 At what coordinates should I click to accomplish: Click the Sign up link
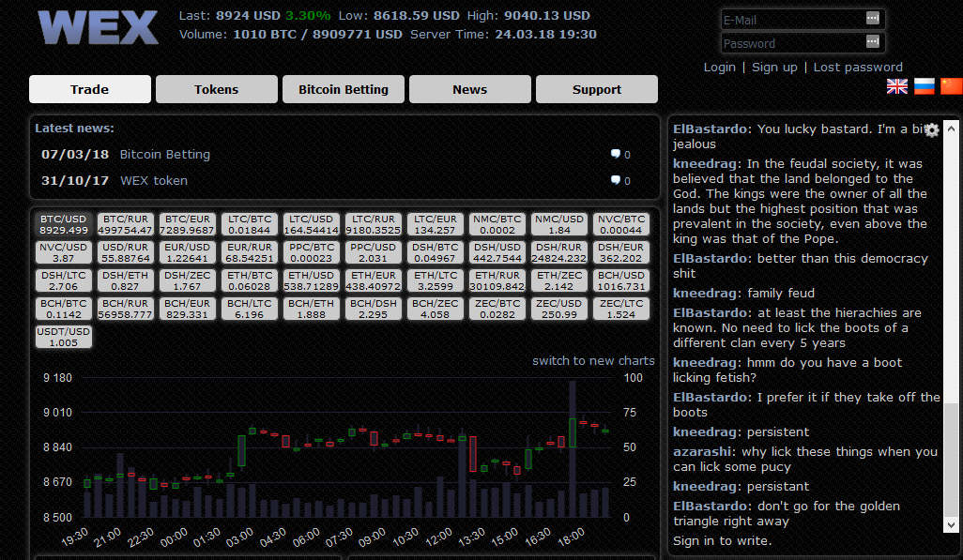[774, 67]
